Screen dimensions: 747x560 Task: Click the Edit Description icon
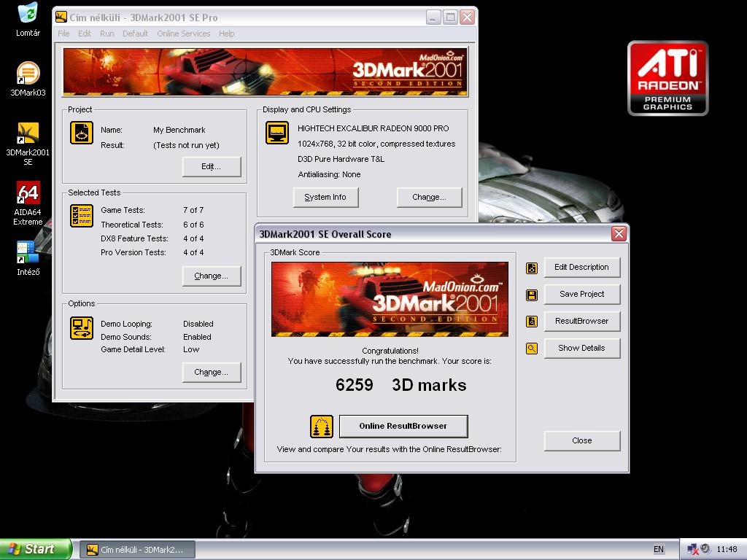pyautogui.click(x=532, y=268)
